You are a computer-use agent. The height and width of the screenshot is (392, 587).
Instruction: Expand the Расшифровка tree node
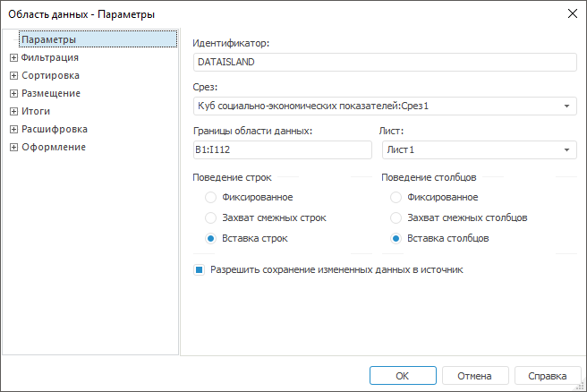click(x=13, y=129)
